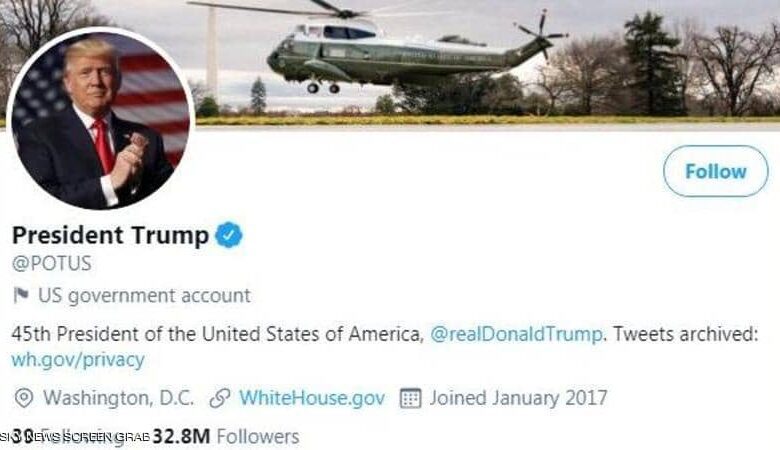The height and width of the screenshot is (450, 780).
Task: Click the President Trump display name
Action: (110, 235)
